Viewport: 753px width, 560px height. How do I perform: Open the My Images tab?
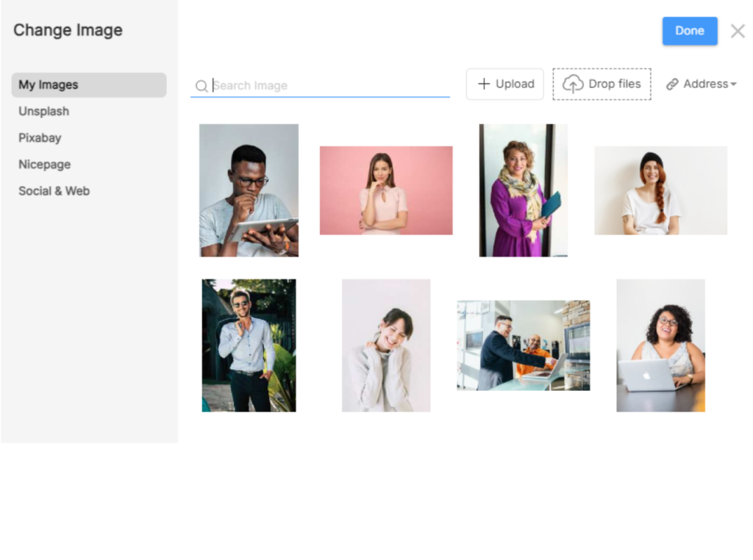pyautogui.click(x=89, y=85)
